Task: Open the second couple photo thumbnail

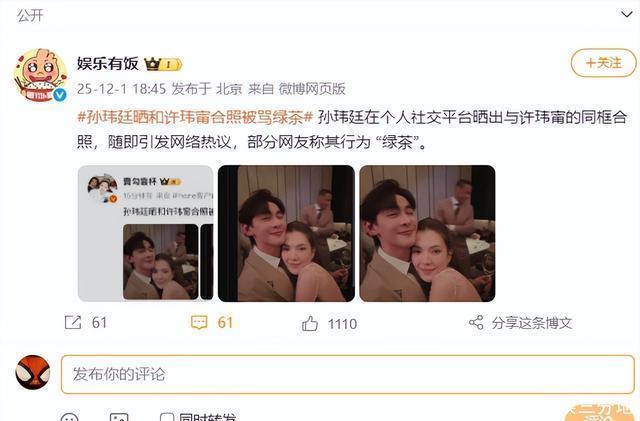Action: [286, 233]
